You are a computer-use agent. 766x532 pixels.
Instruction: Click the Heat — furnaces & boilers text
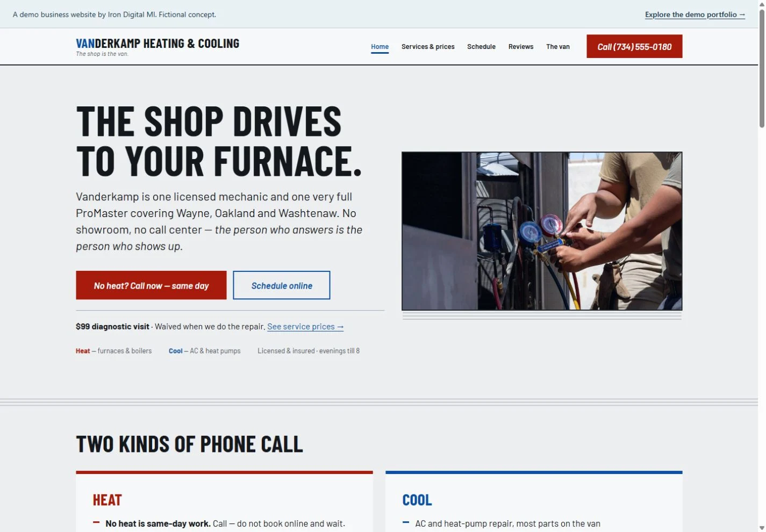tap(113, 351)
